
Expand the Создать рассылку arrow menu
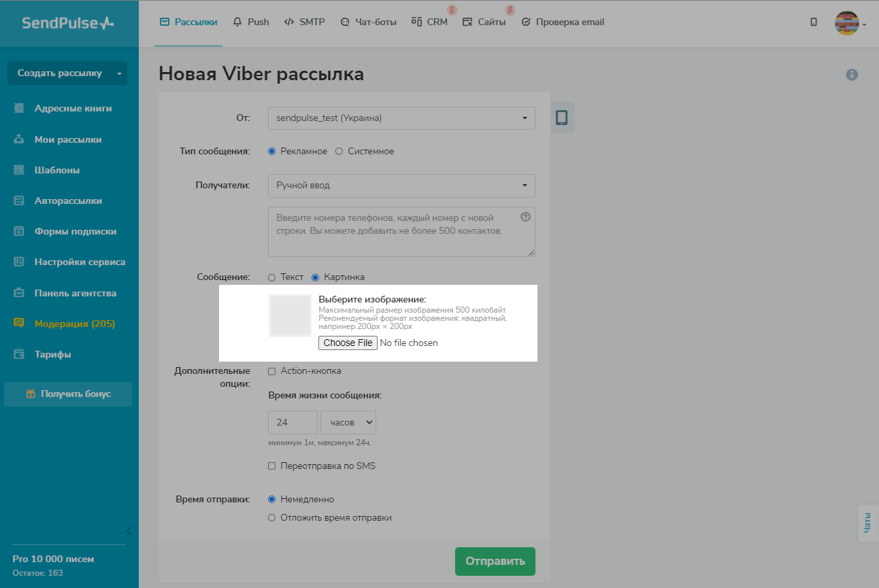[x=120, y=73]
